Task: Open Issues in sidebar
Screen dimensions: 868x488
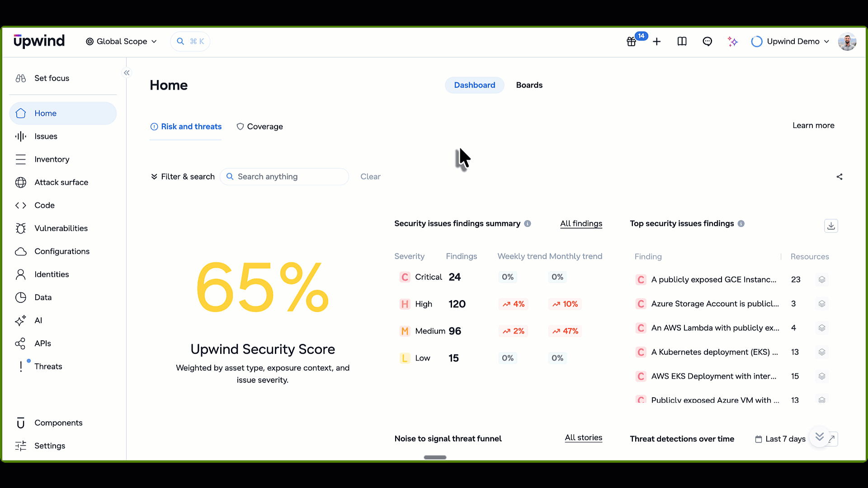Action: pyautogui.click(x=63, y=136)
